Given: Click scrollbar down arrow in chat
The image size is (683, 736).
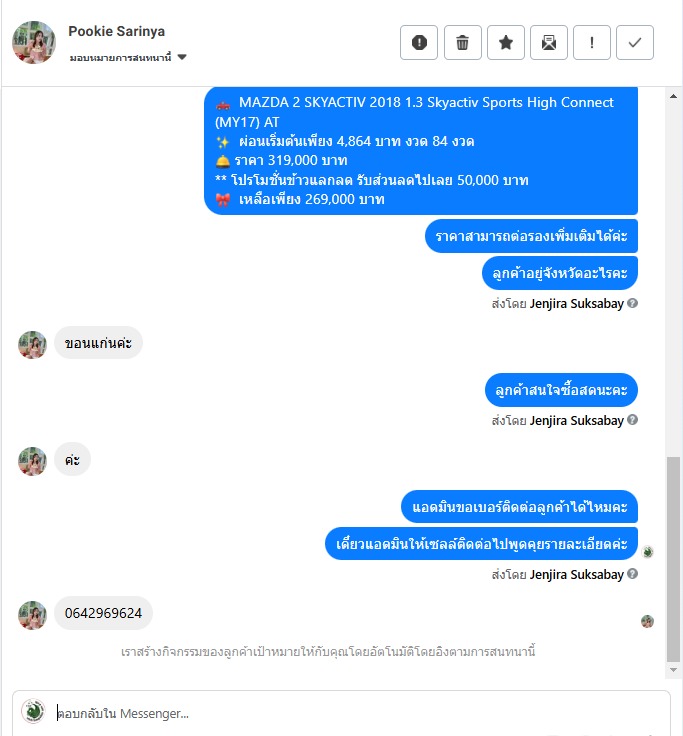Looking at the screenshot, I should tap(673, 670).
